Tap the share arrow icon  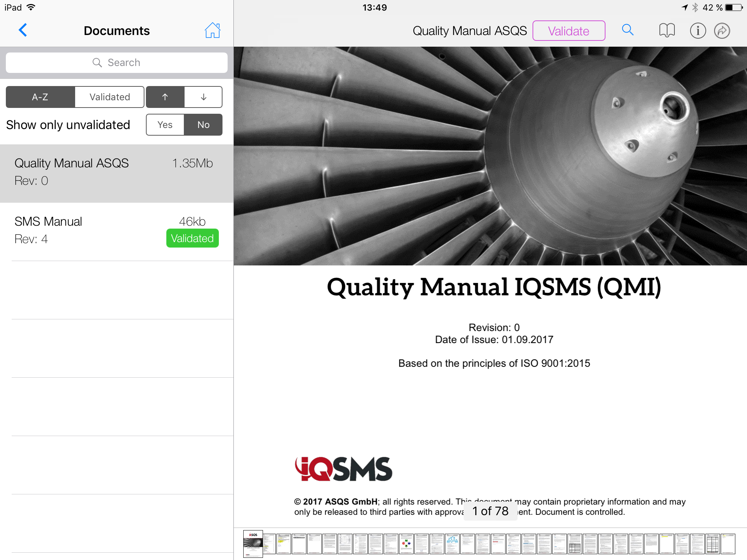click(x=722, y=31)
